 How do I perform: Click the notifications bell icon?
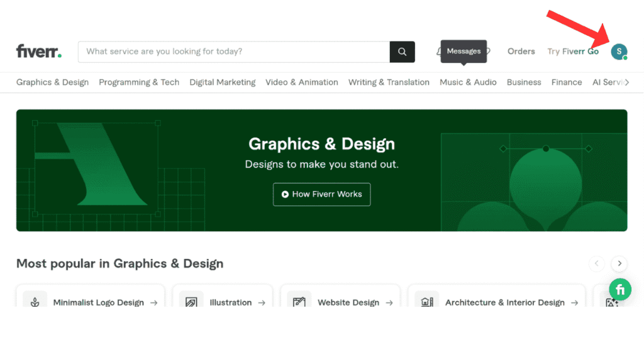438,52
